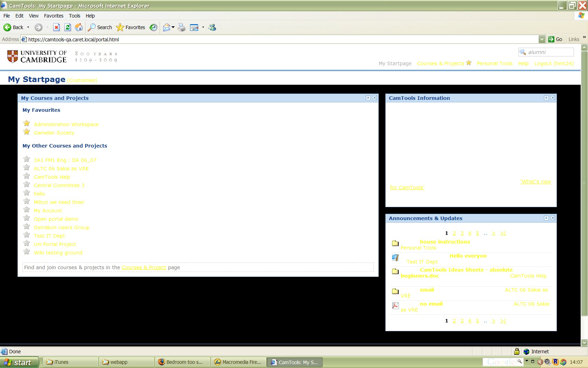
Task: Stop page loading with red X
Action: click(56, 27)
